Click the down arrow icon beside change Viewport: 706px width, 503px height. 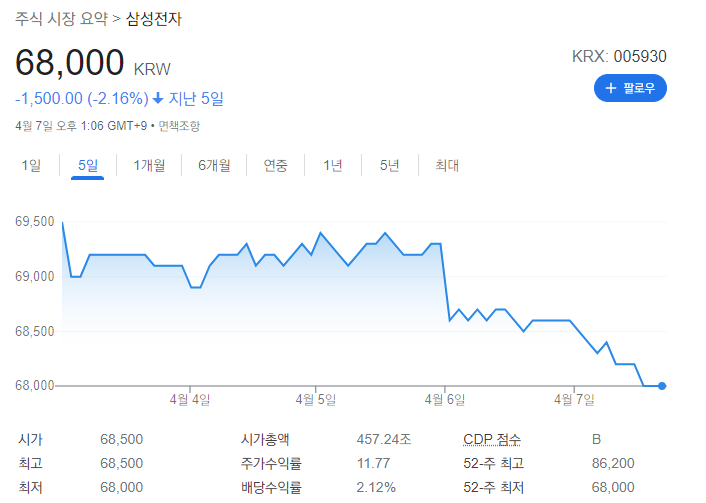click(x=158, y=98)
